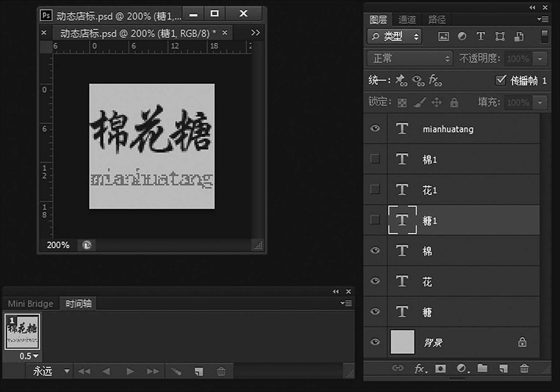The height and width of the screenshot is (392, 560).
Task: Switch to the 通道 tab
Action: click(407, 19)
